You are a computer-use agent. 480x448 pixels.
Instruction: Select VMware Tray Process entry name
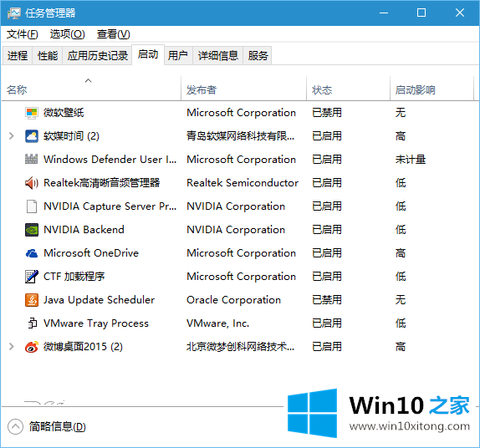96,323
